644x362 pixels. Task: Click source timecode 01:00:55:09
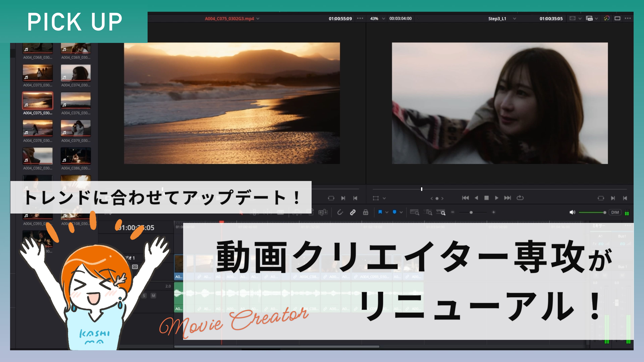click(x=340, y=18)
